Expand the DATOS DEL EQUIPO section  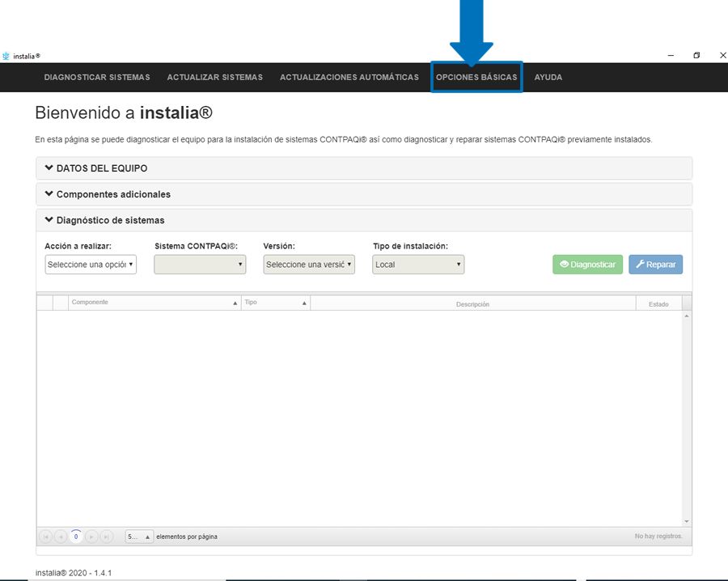point(97,168)
